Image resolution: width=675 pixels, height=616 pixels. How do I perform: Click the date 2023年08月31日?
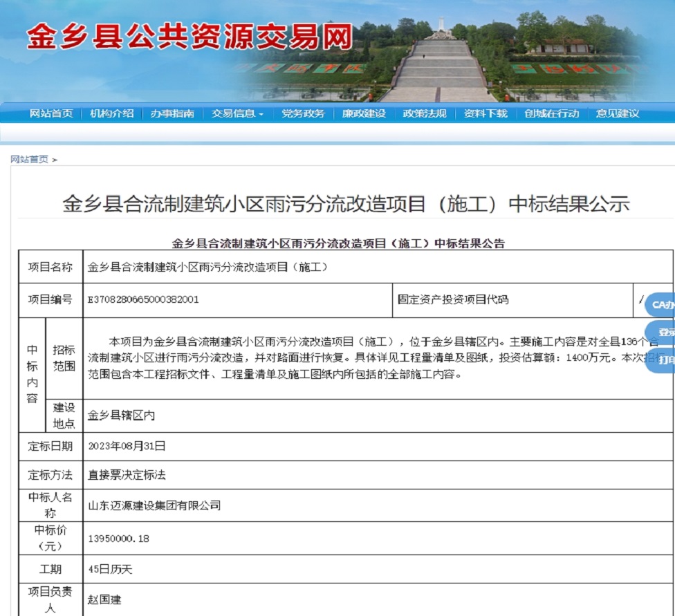coord(127,446)
